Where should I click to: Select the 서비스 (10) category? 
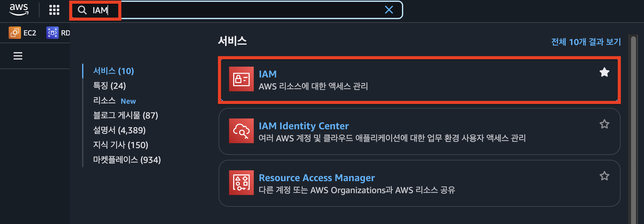114,71
